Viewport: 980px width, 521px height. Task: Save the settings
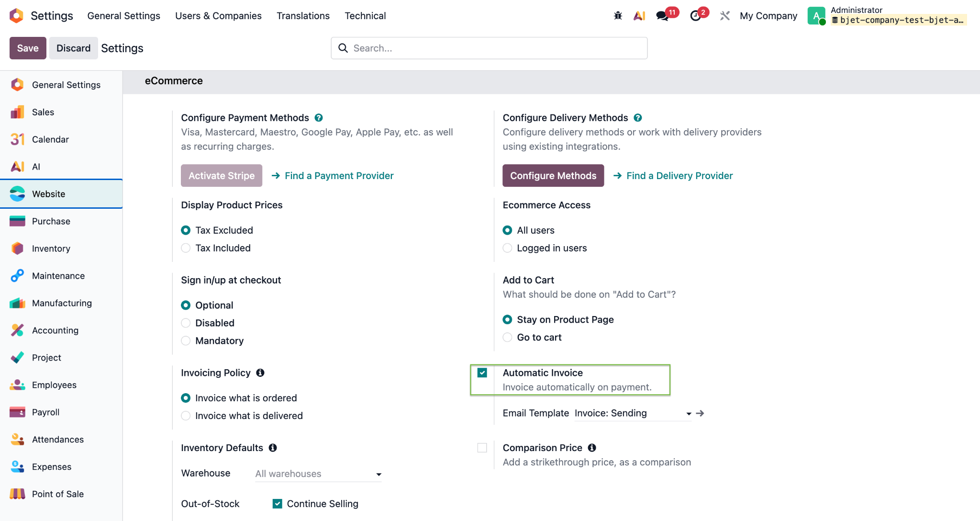(x=28, y=48)
